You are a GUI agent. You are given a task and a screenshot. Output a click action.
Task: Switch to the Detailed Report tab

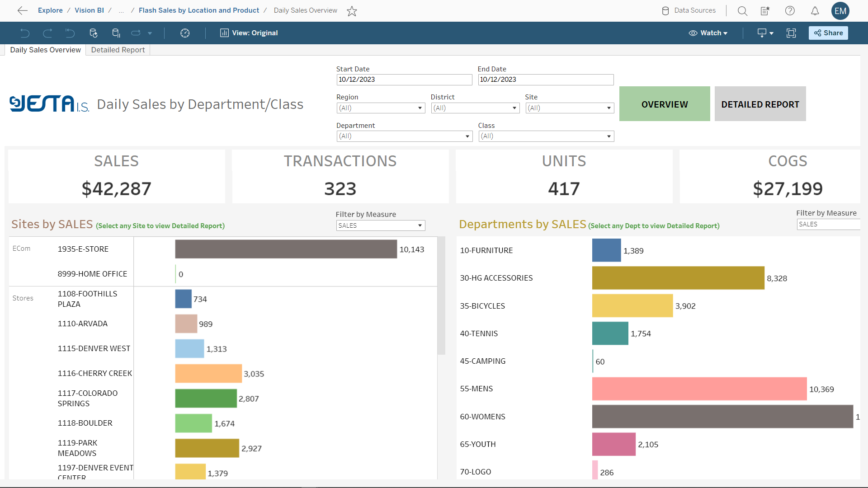118,50
